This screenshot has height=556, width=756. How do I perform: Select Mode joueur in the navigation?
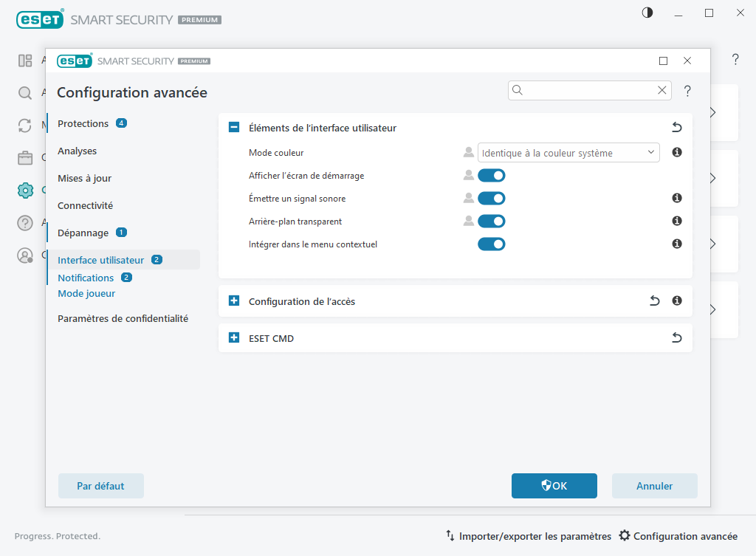(86, 293)
